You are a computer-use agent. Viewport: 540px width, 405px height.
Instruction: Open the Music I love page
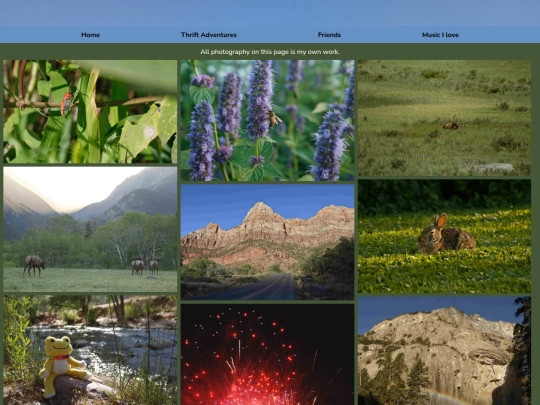tap(440, 35)
